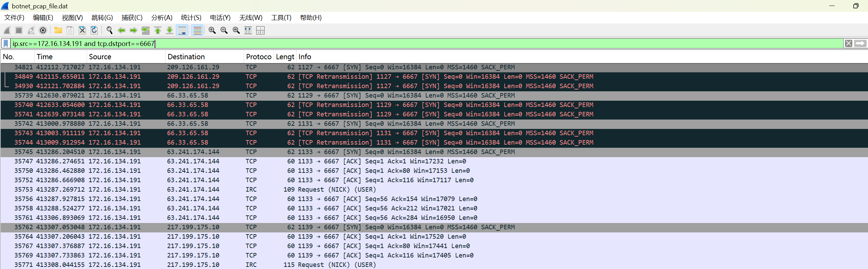
Task: Open the 文件(F) menu
Action: point(14,18)
